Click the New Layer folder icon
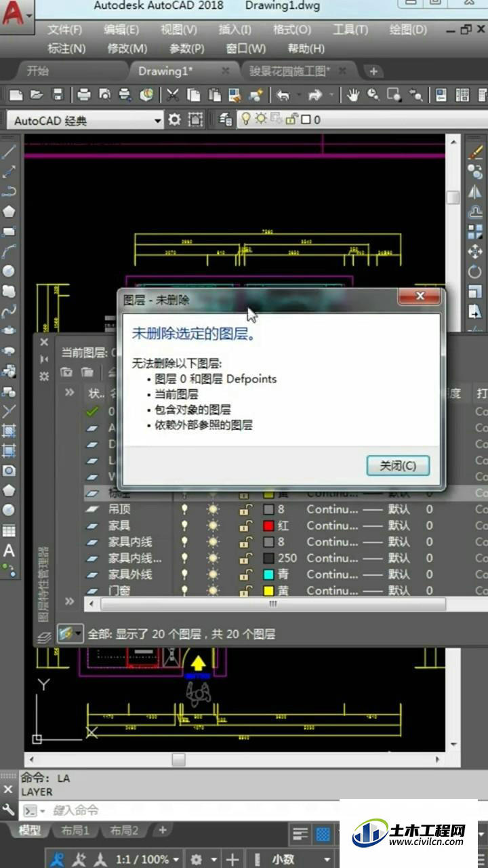The width and height of the screenshot is (488, 868). (x=87, y=372)
